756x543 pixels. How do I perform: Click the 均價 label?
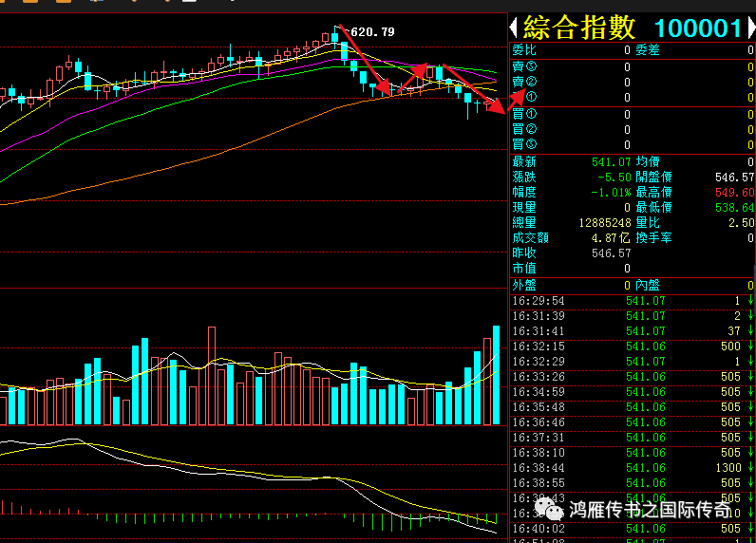pos(648,162)
